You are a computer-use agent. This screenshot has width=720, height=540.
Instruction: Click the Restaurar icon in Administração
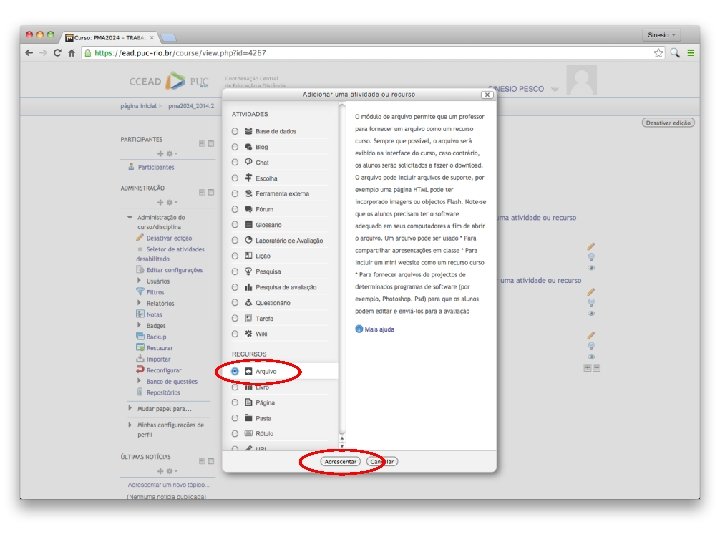pyautogui.click(x=140, y=348)
